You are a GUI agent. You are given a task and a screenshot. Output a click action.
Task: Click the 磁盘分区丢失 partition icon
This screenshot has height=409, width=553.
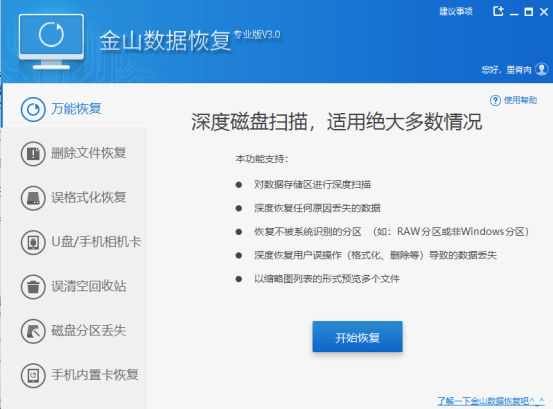click(x=33, y=331)
